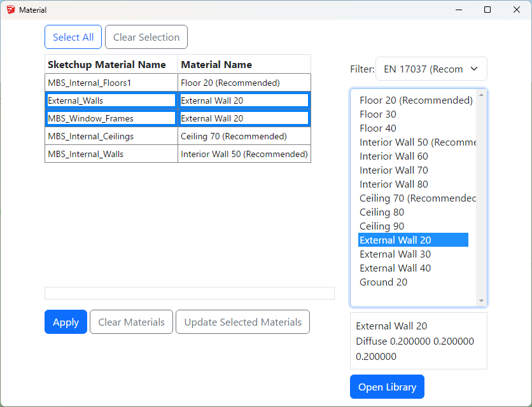
Task: Select Ceiling 80 in the material list
Action: (x=381, y=212)
